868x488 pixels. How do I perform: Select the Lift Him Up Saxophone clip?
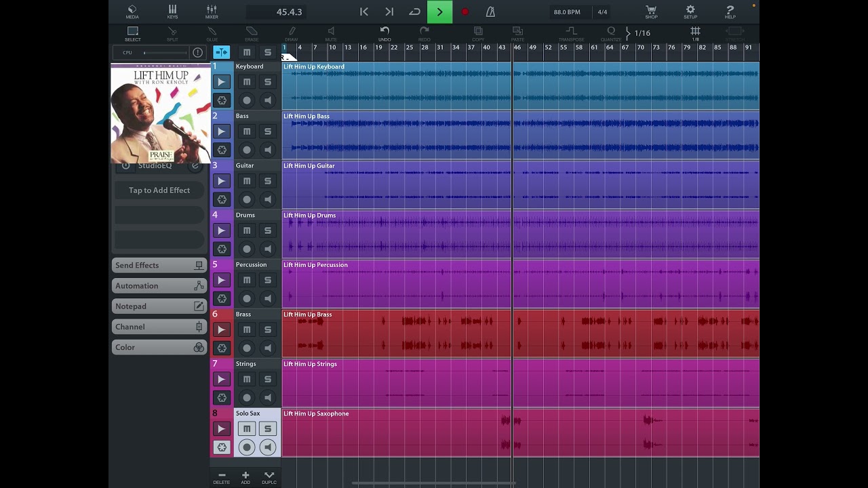point(520,432)
